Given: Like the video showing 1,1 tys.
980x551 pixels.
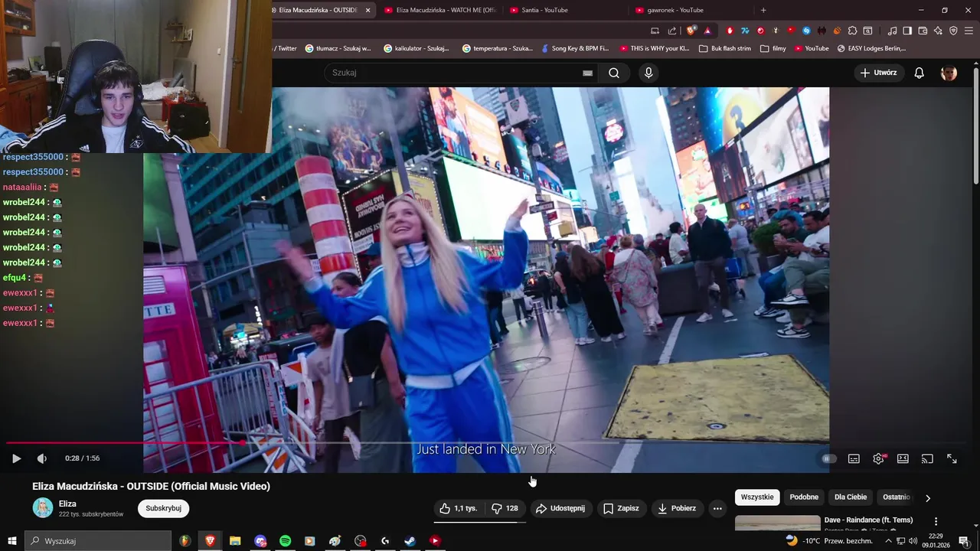Looking at the screenshot, I should (458, 508).
